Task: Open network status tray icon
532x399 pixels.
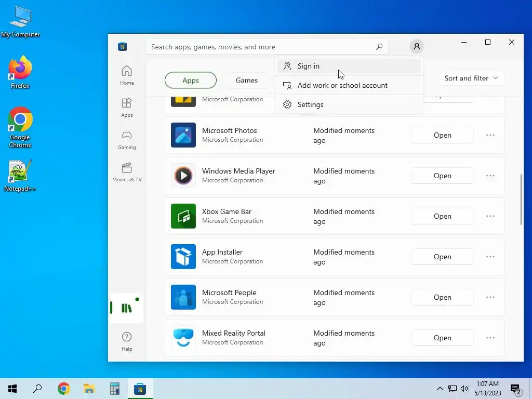Action: [x=453, y=389]
